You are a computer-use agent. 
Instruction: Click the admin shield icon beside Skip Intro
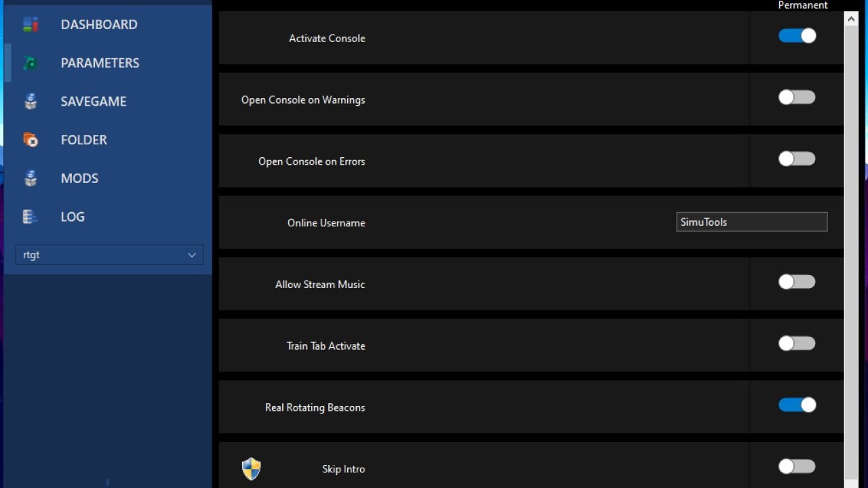tap(252, 468)
